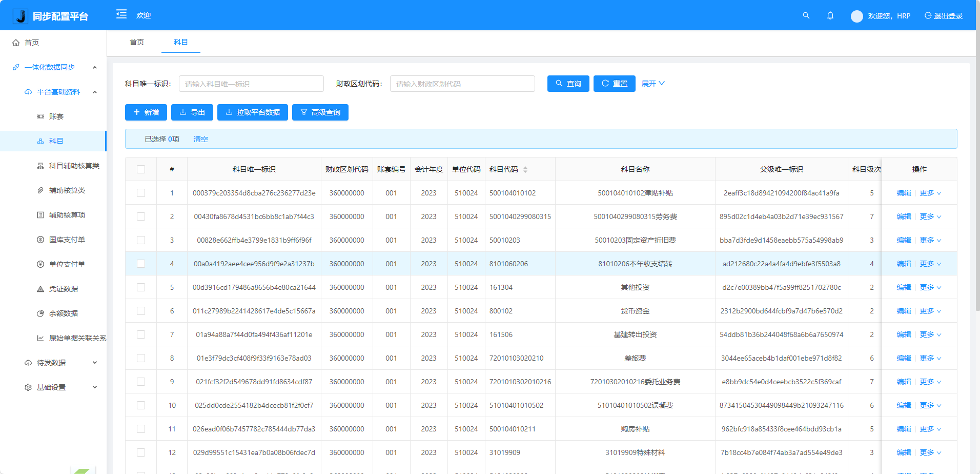Click the 清空 clear selection link
Image resolution: width=980 pixels, height=474 pixels.
(200, 139)
